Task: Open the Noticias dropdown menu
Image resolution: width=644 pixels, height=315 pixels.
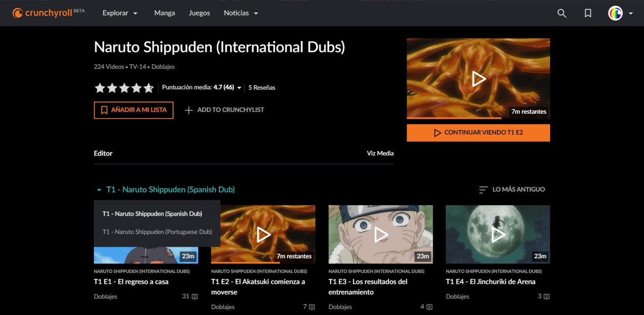Action: click(241, 13)
